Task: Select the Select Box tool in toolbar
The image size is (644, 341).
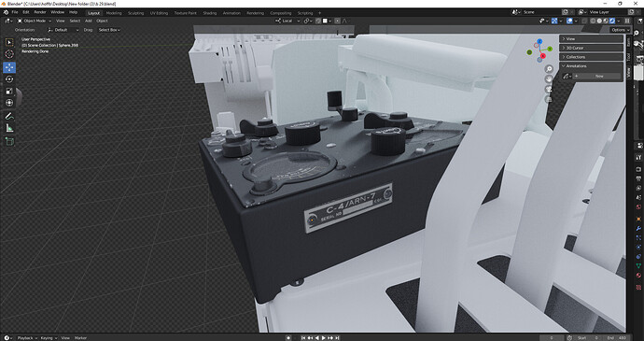Action: [x=9, y=42]
